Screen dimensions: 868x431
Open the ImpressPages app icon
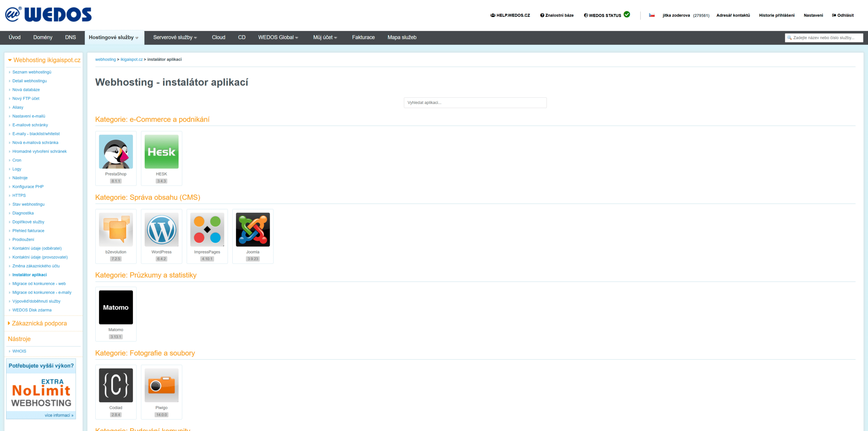click(207, 230)
